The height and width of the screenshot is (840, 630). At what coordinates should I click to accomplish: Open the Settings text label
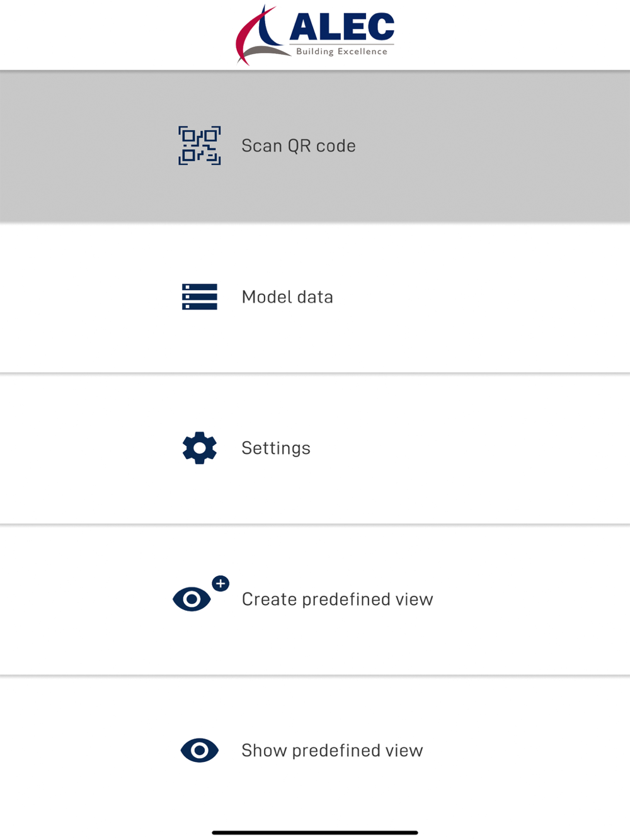coord(276,448)
